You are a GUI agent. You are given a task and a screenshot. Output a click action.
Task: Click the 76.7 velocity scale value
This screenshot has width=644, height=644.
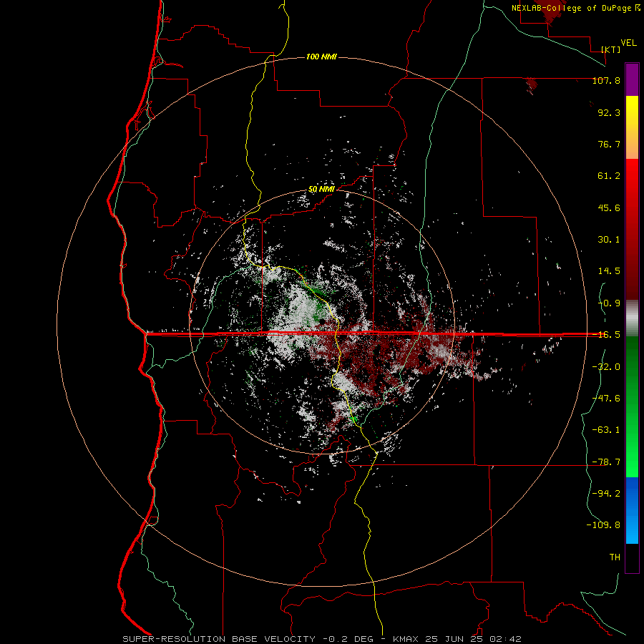coord(609,144)
